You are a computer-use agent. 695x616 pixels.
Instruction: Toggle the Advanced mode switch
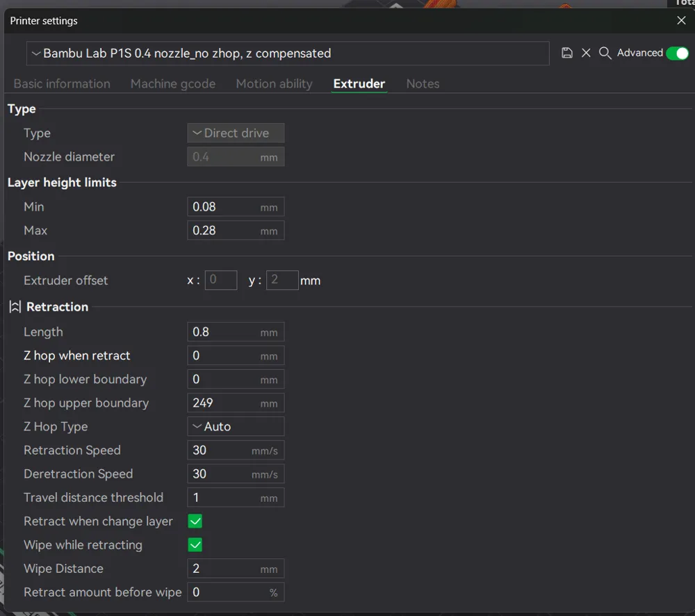pos(677,54)
